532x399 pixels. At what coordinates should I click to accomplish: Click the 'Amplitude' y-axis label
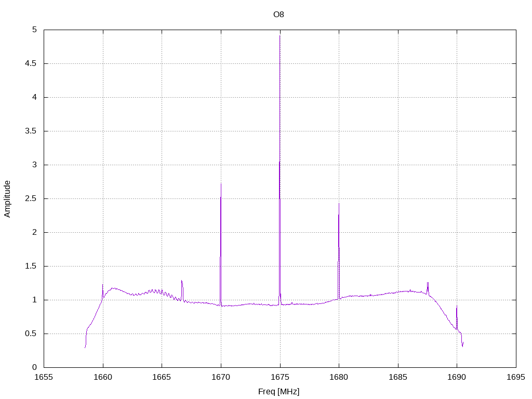tap(7, 199)
